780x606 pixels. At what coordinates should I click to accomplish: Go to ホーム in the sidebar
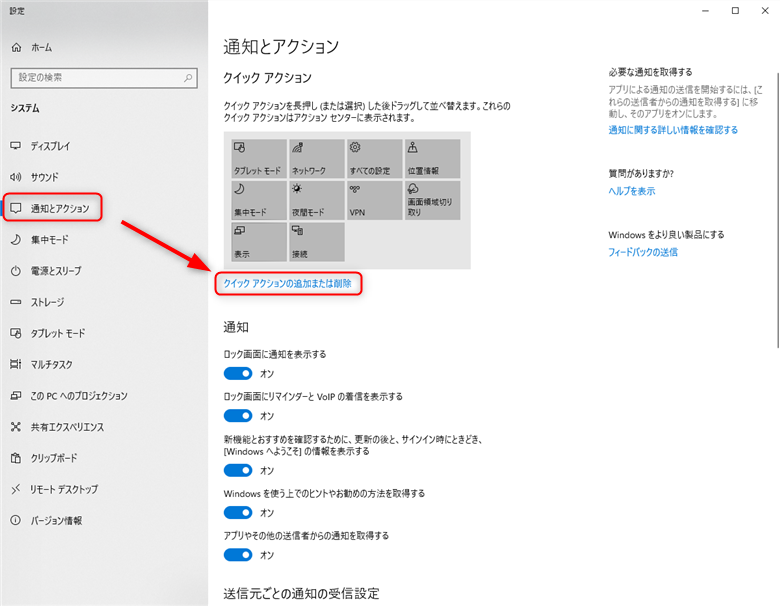31,48
